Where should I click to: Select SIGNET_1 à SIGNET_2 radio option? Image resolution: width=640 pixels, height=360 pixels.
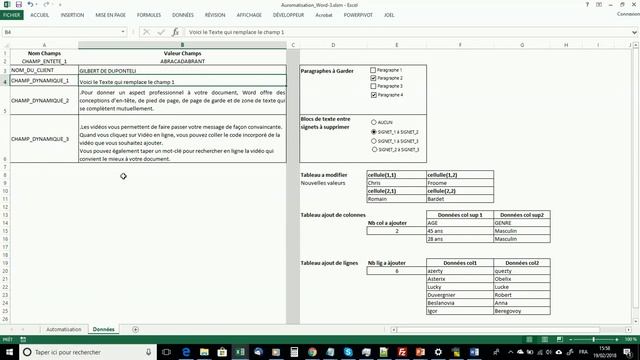[x=373, y=132]
